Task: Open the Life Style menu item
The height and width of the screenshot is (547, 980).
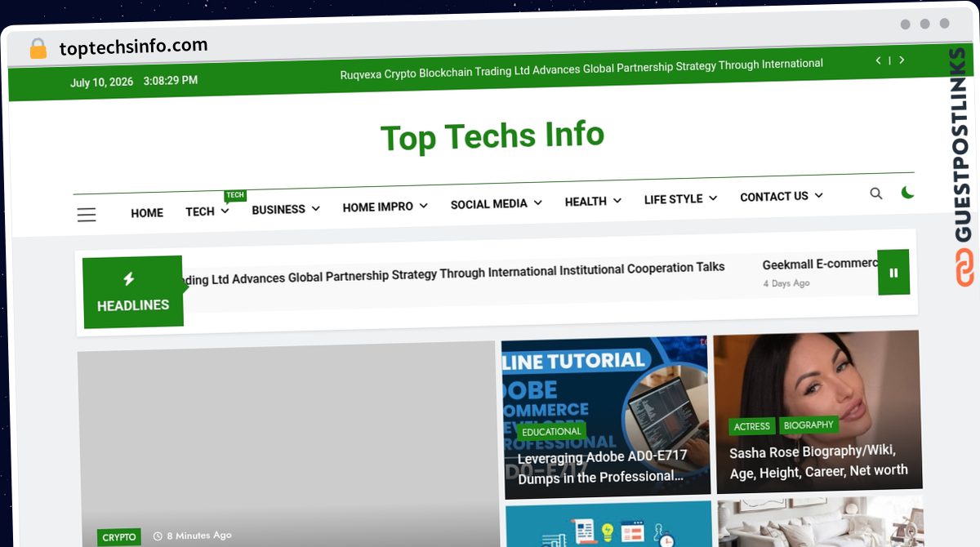Action: (x=674, y=199)
